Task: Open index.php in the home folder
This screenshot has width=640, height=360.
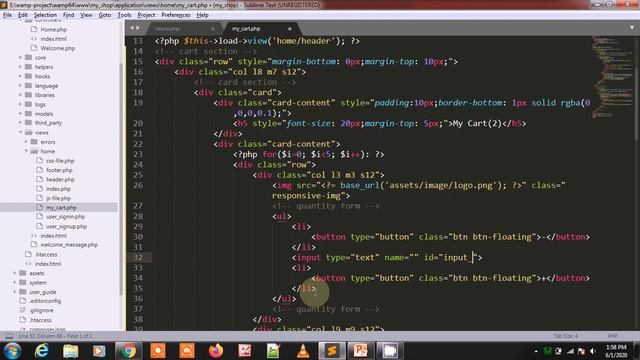Action: [x=58, y=189]
